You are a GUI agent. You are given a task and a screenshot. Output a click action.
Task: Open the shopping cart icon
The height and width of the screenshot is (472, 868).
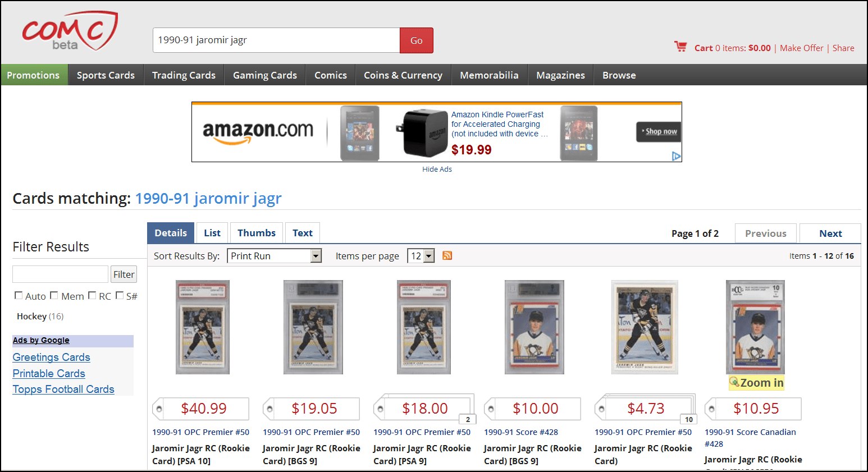[680, 47]
